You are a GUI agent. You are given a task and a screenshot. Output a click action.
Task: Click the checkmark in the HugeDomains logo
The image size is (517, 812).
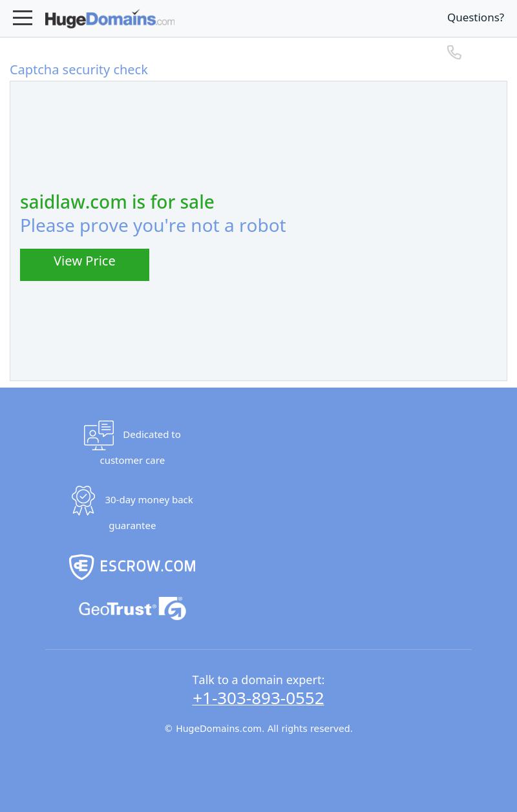click(136, 12)
